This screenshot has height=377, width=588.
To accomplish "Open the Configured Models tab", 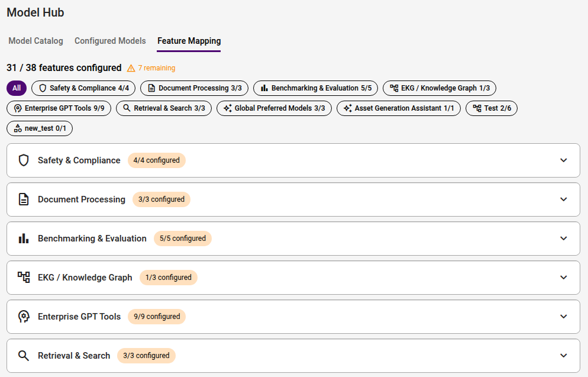I will pos(110,41).
